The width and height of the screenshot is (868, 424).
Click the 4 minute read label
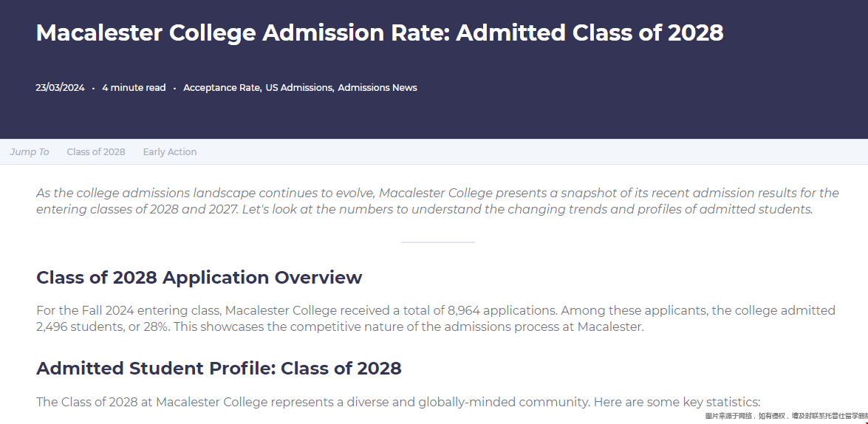[x=134, y=87]
